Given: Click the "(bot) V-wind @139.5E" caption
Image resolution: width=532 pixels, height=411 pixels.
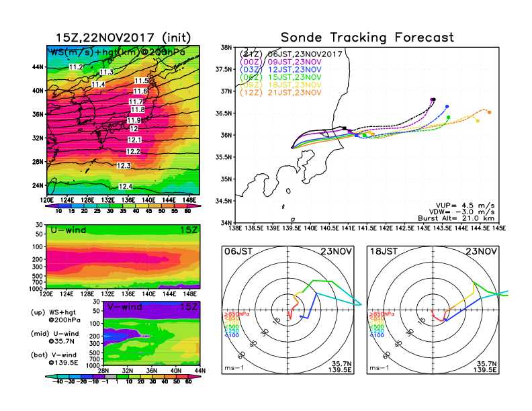Looking at the screenshot, I should (x=54, y=359).
